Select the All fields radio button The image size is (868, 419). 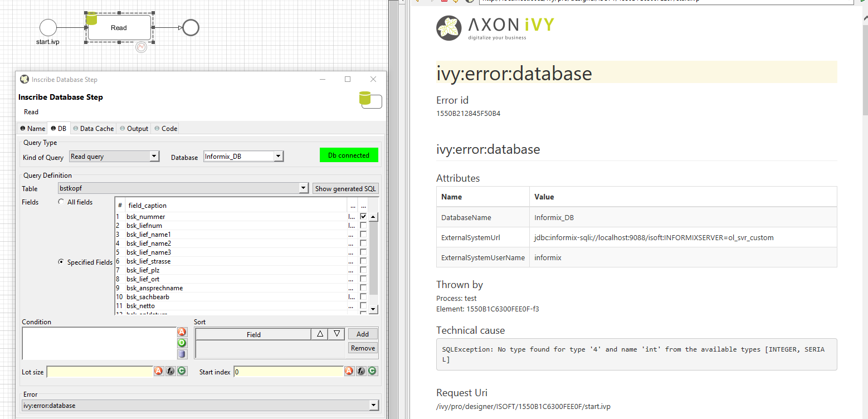(x=61, y=202)
